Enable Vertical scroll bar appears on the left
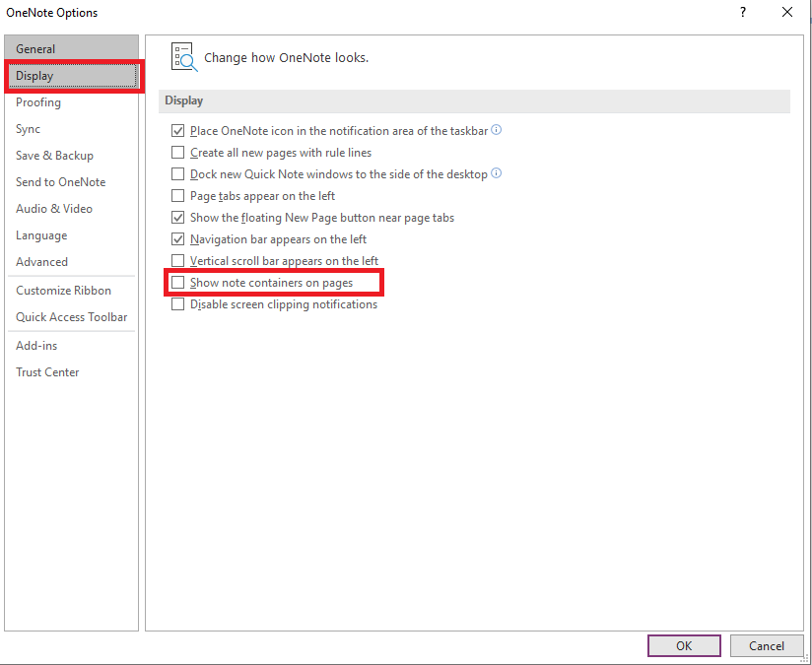The width and height of the screenshot is (812, 665). coord(178,260)
